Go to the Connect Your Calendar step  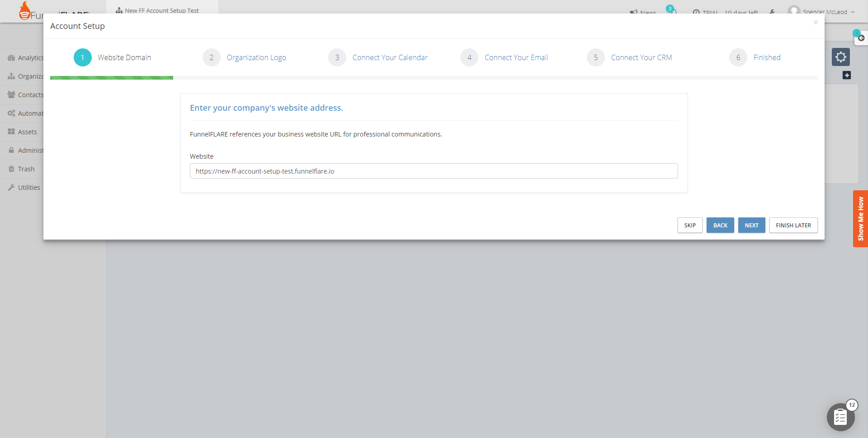click(390, 57)
